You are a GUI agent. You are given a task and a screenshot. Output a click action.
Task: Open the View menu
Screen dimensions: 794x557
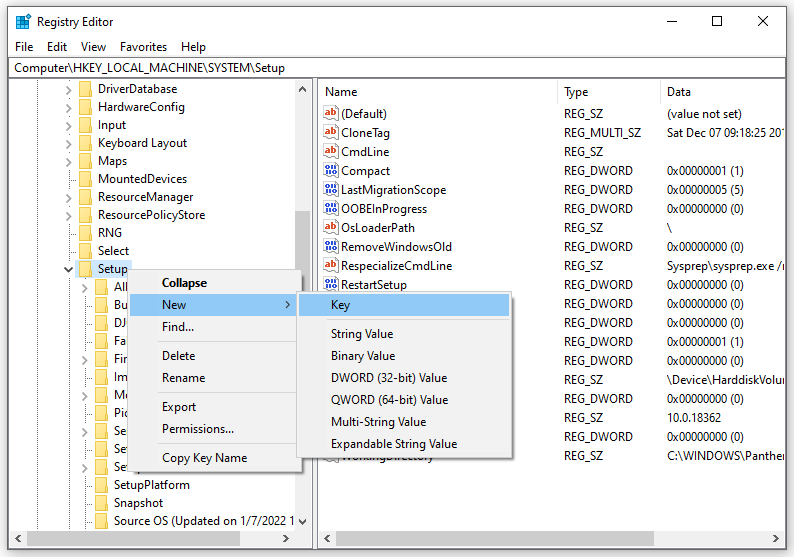pyautogui.click(x=93, y=47)
